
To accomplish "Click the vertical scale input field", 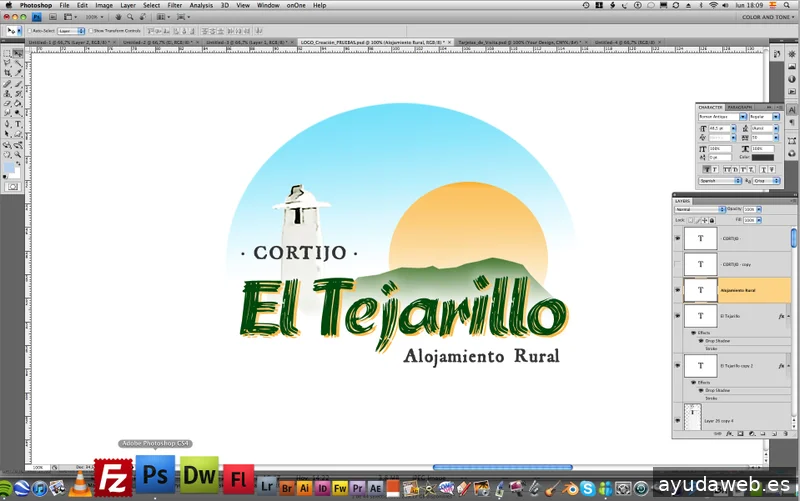I will coord(720,148).
